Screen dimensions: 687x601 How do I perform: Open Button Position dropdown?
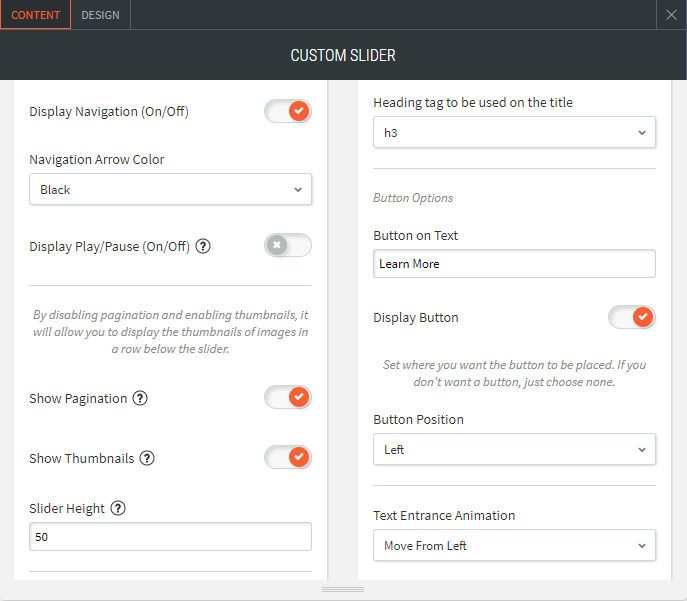coord(514,450)
